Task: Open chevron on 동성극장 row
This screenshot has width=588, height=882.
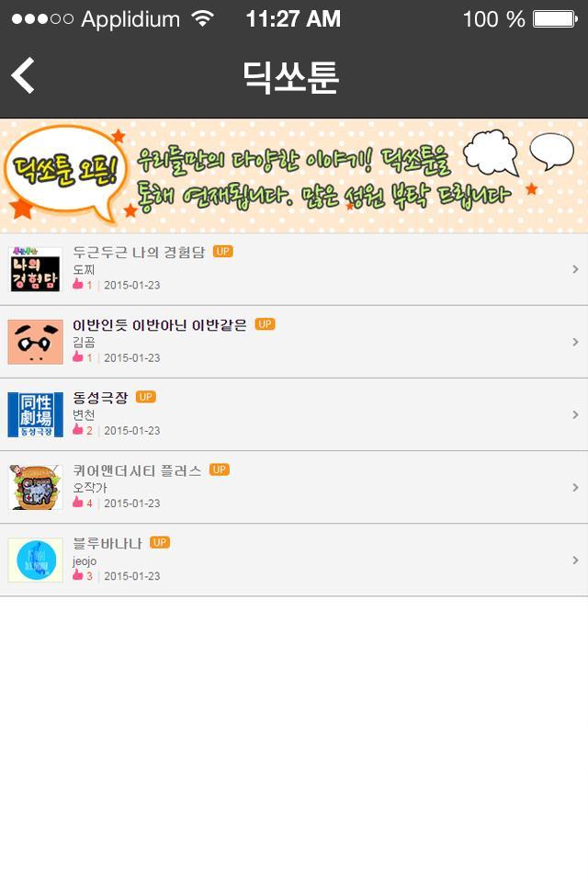Action: [x=575, y=414]
